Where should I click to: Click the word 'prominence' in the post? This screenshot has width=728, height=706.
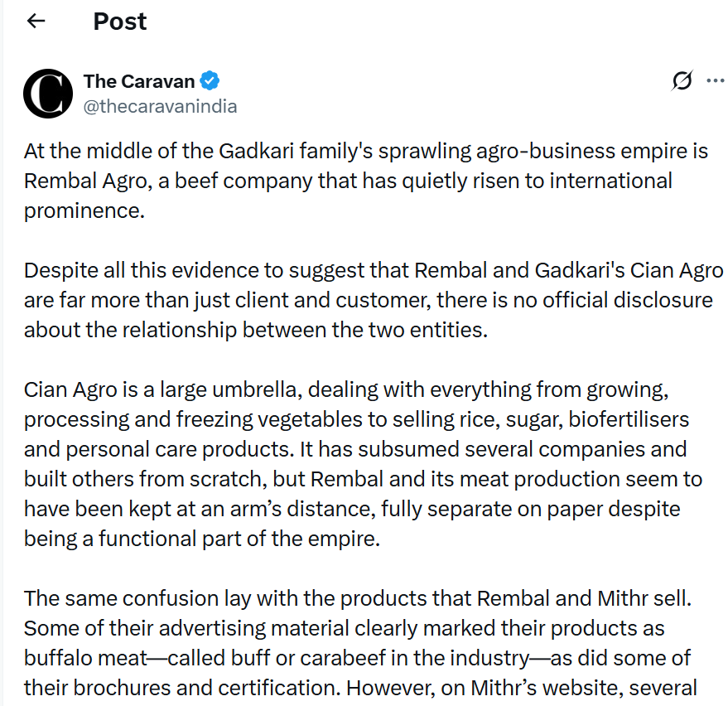point(83,210)
